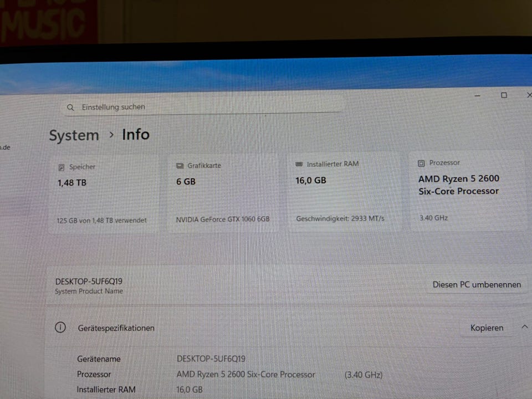Select the NVIDIA GeForce GTX 1060 6GB text
The height and width of the screenshot is (399, 532).
pyautogui.click(x=223, y=219)
